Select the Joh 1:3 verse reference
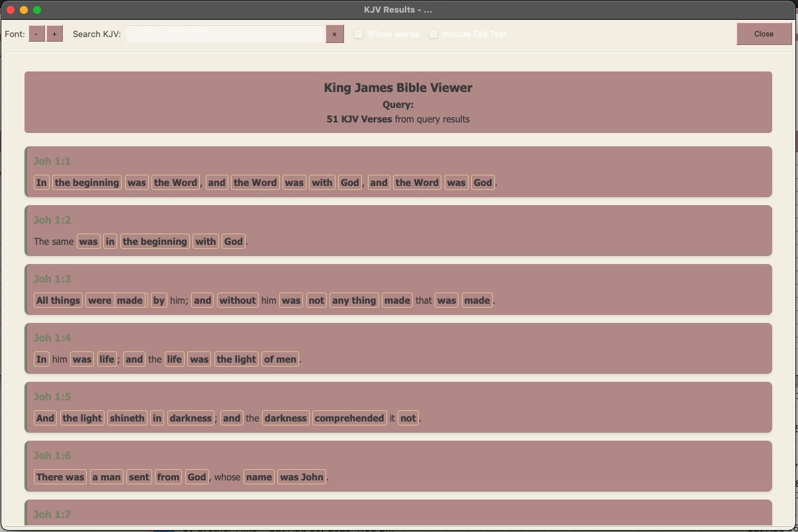 tap(52, 279)
